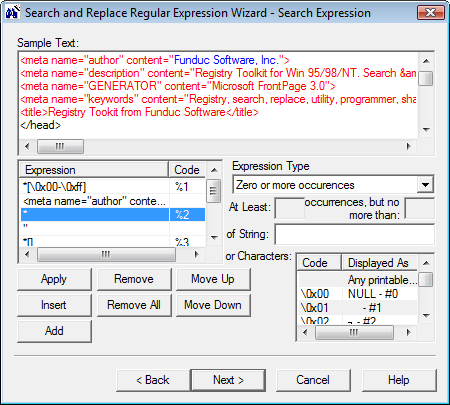The width and height of the screenshot is (450, 405).
Task: Click the characters list vertical scroll thumb
Action: click(426, 279)
